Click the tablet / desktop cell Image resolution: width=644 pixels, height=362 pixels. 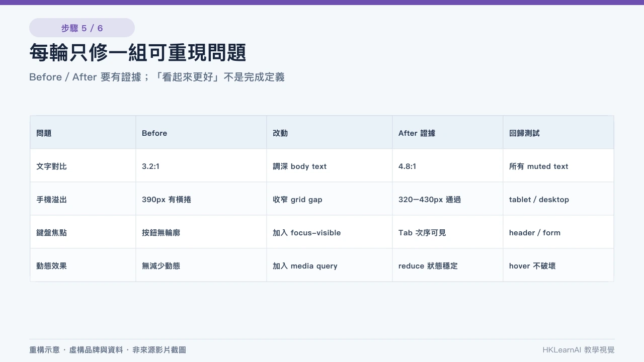point(558,199)
